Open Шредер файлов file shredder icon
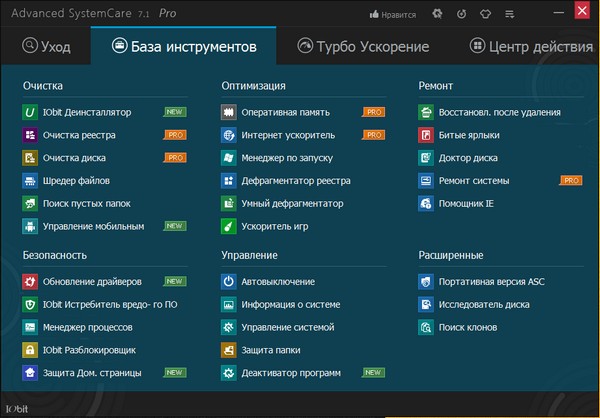600x418 pixels. coord(29,181)
